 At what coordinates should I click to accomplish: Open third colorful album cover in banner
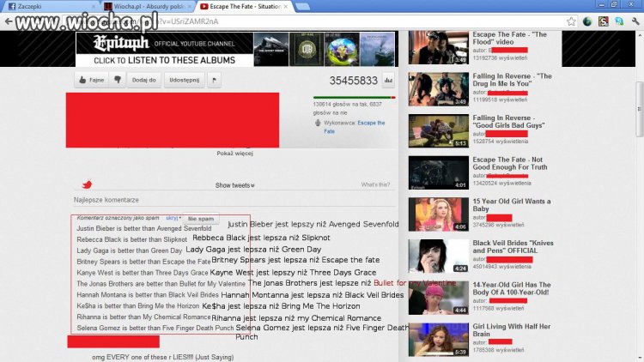tap(342, 49)
